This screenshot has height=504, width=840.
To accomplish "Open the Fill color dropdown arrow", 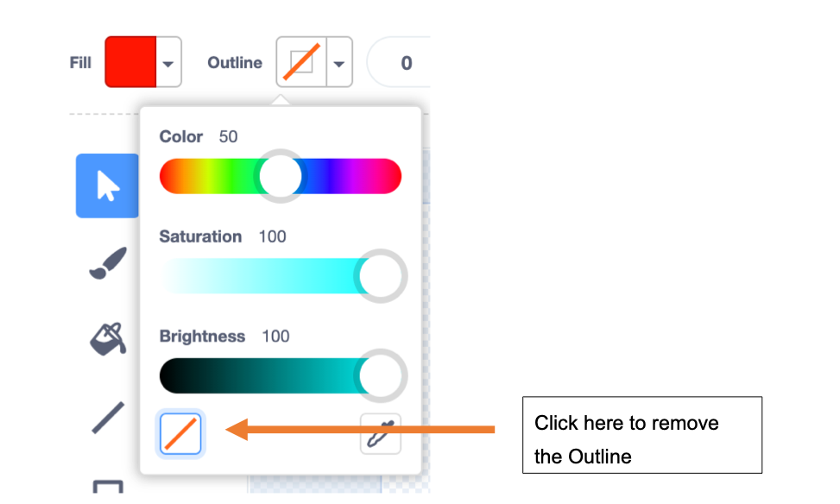I will pos(168,64).
